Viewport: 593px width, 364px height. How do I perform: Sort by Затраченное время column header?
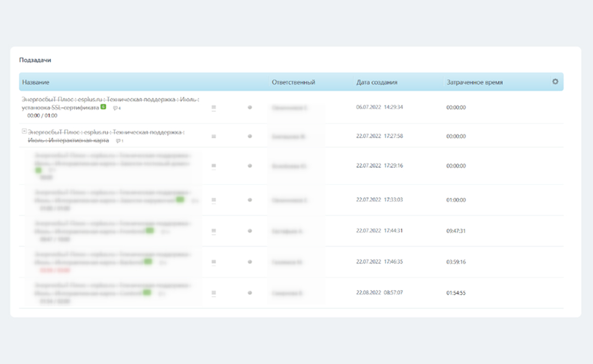click(x=474, y=82)
